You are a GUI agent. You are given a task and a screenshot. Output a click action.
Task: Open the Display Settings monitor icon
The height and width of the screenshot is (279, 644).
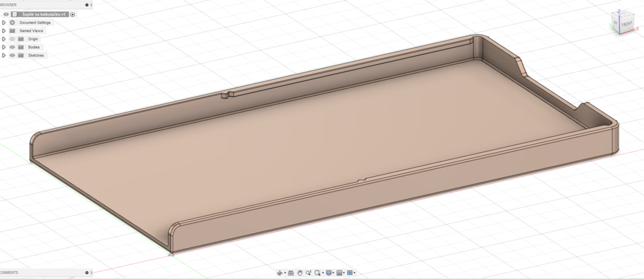click(x=328, y=273)
